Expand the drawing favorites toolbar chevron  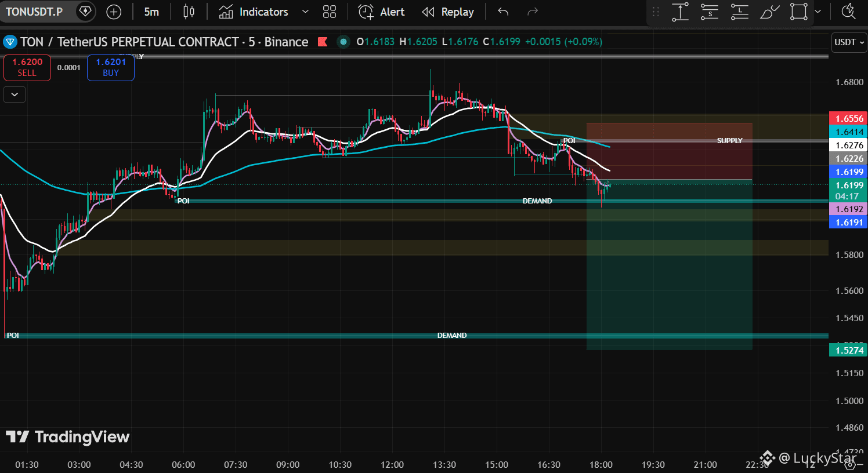point(818,12)
